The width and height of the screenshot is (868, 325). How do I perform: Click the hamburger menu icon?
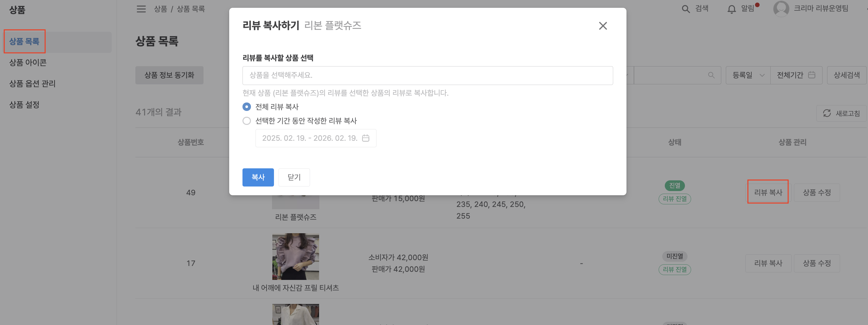pos(141,9)
